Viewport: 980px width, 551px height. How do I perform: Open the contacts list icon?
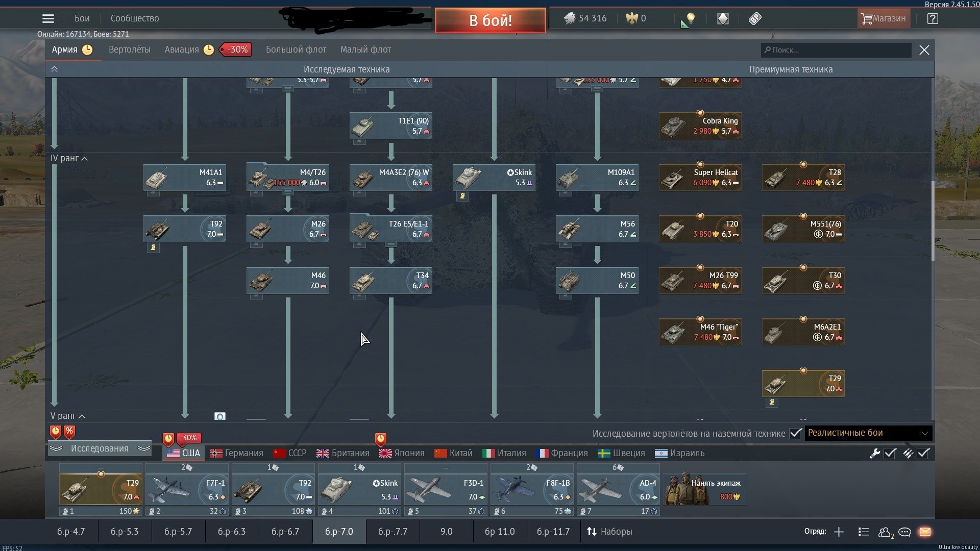click(885, 532)
